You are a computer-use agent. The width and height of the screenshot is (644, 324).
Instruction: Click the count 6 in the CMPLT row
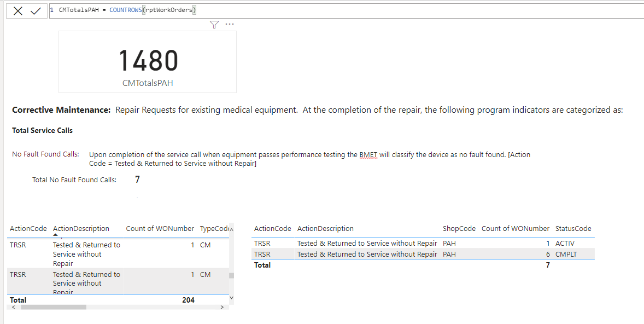(548, 254)
